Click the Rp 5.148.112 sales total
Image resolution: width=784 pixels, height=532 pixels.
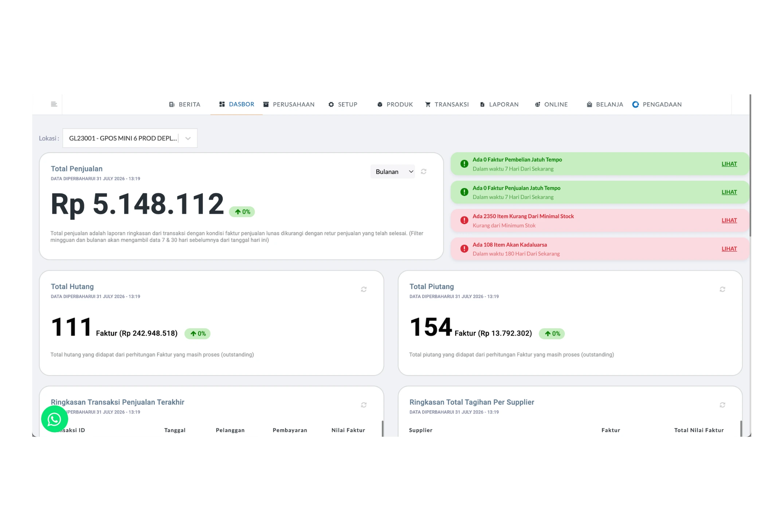pos(137,204)
